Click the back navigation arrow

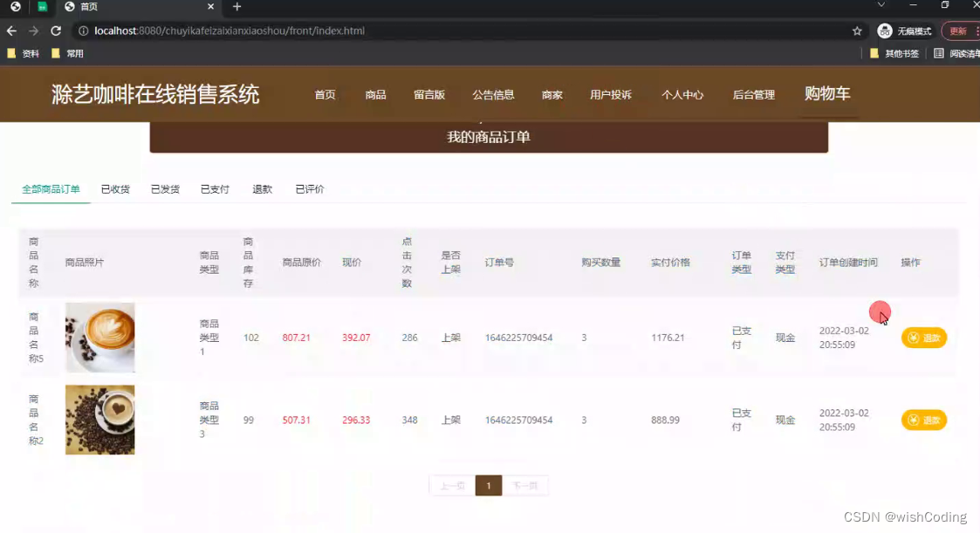(10, 30)
